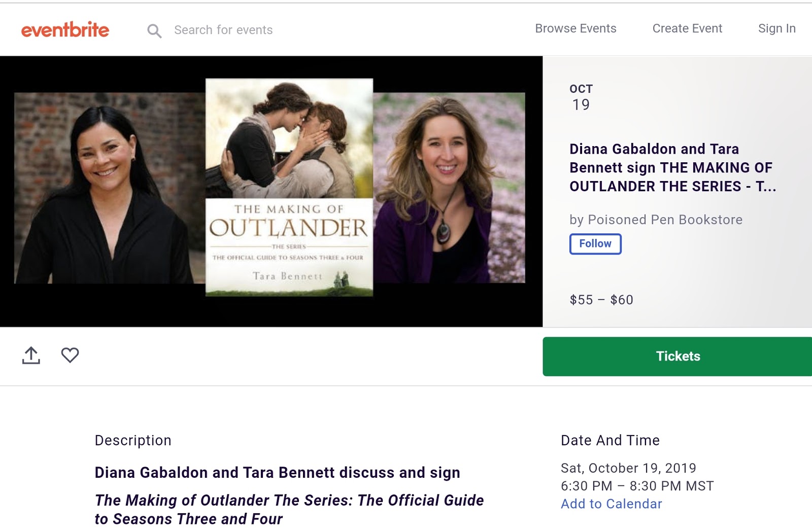
Task: Click the Date And Time section heading
Action: pos(610,440)
